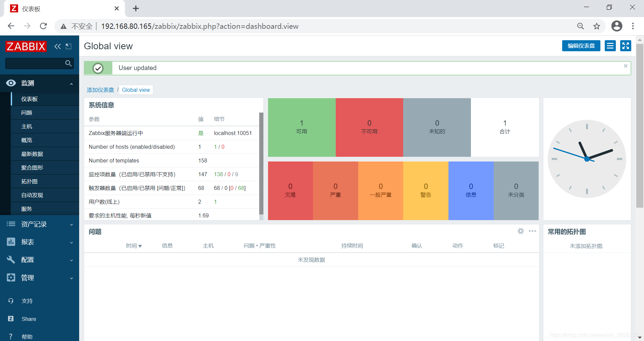Click the blue 信息 severity tile
644x341 pixels.
(x=471, y=191)
